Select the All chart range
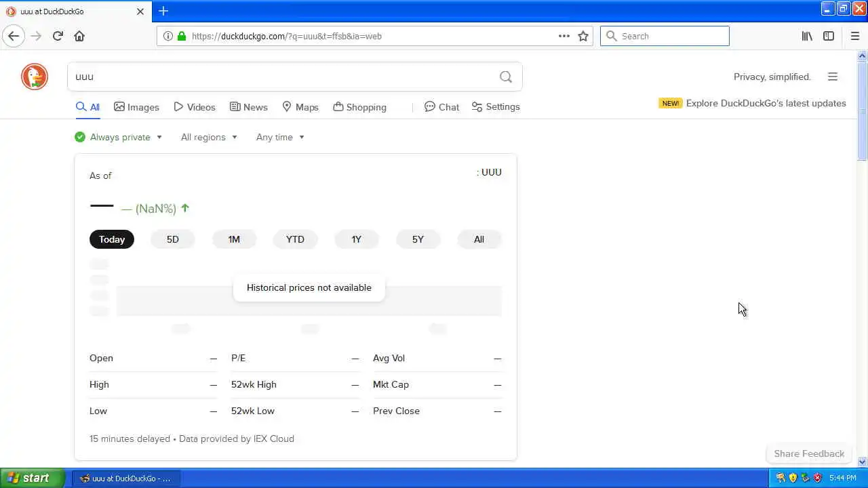The width and height of the screenshot is (868, 488). pyautogui.click(x=479, y=239)
